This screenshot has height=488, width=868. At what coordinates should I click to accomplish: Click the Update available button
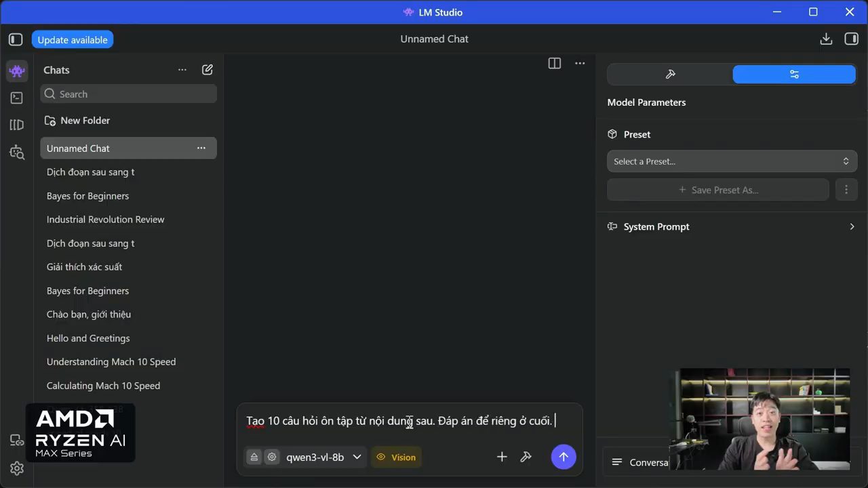73,39
